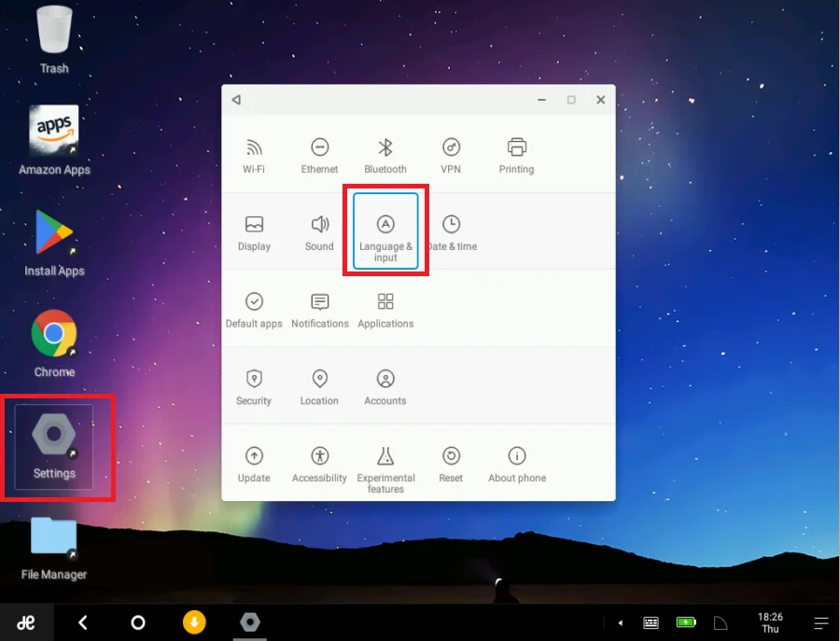Open Language & input settings

pos(385,232)
